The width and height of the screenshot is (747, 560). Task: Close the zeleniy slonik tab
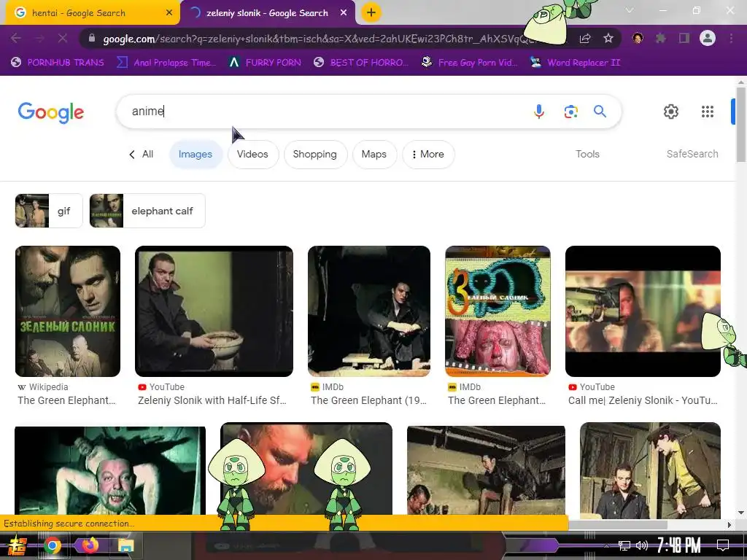coord(344,13)
